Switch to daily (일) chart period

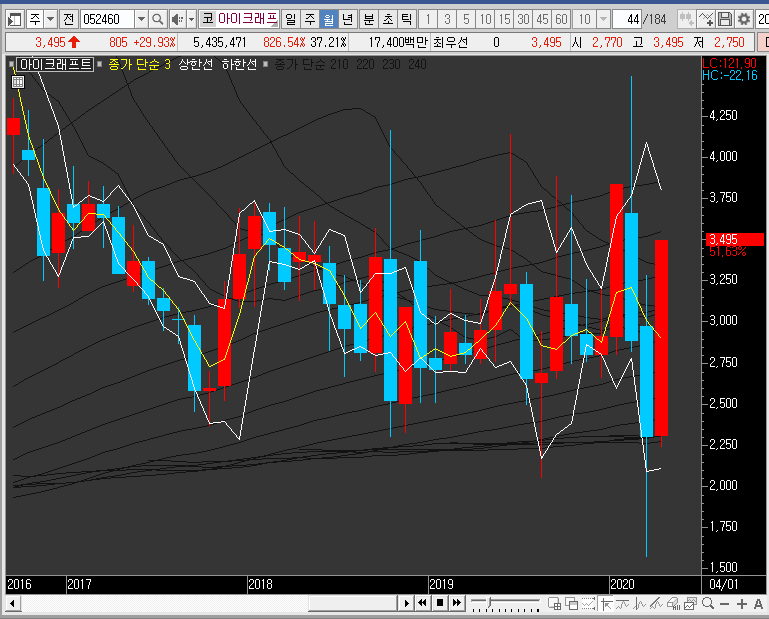(x=291, y=20)
